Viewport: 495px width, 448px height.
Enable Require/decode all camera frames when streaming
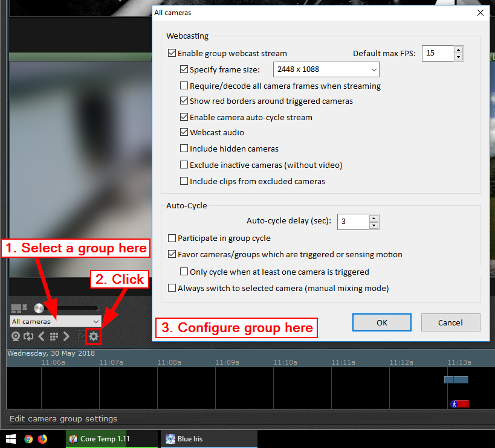(184, 86)
